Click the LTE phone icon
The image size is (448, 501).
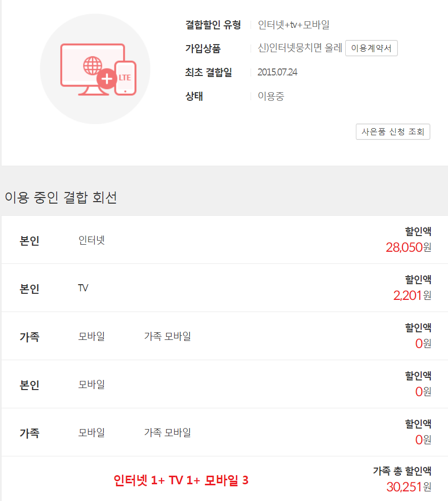click(125, 78)
